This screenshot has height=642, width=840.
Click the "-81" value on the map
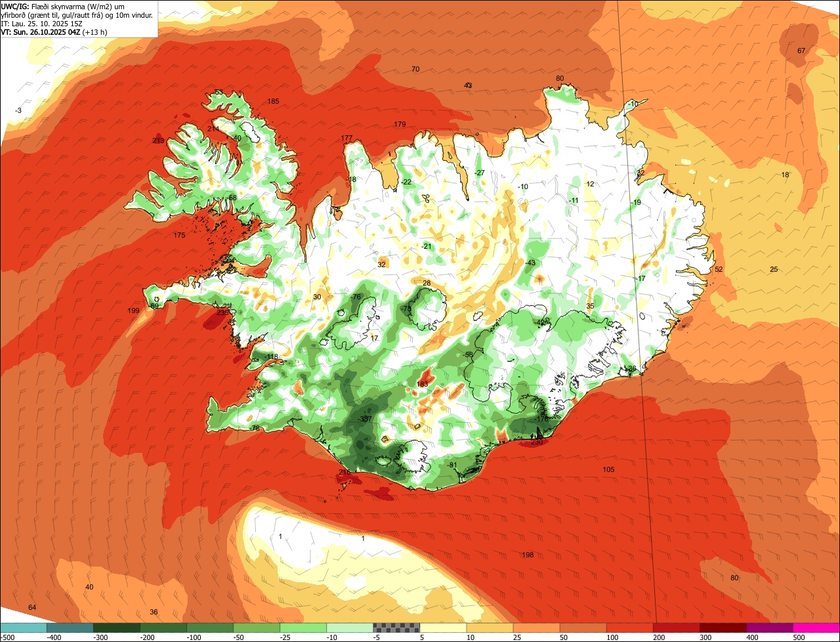coord(451,465)
